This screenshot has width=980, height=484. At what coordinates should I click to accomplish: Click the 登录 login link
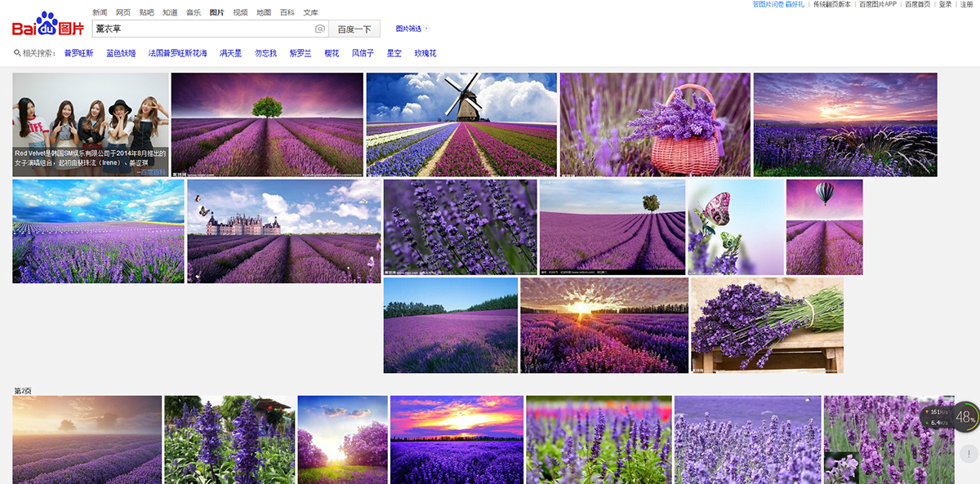click(x=946, y=4)
